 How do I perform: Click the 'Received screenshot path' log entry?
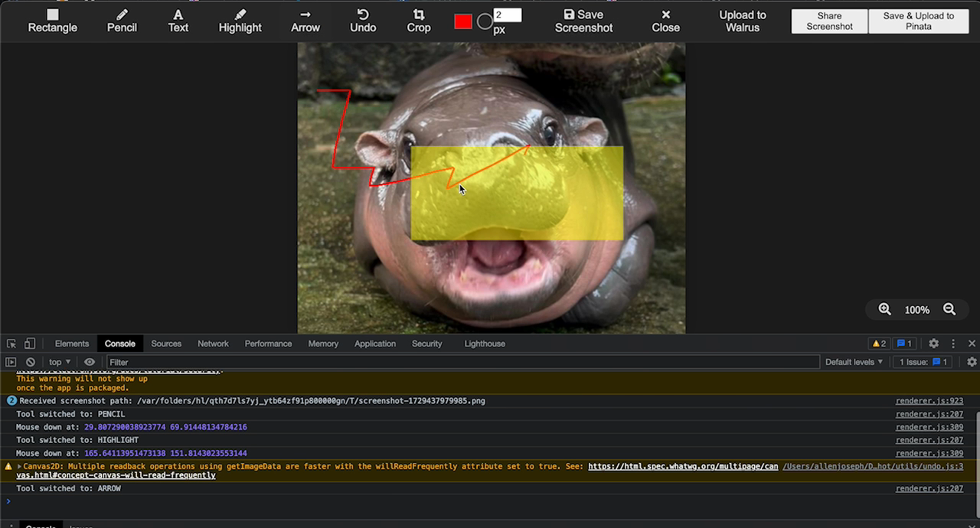pos(252,401)
